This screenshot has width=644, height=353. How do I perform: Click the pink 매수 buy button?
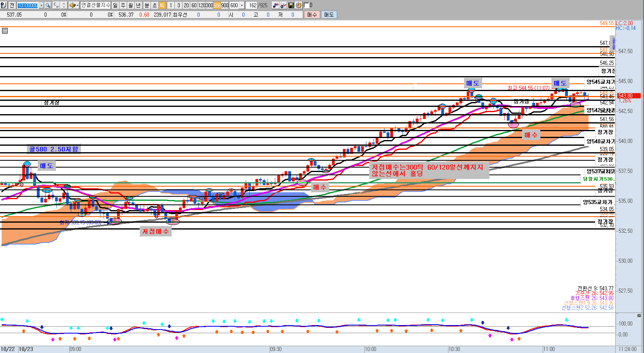click(x=312, y=15)
